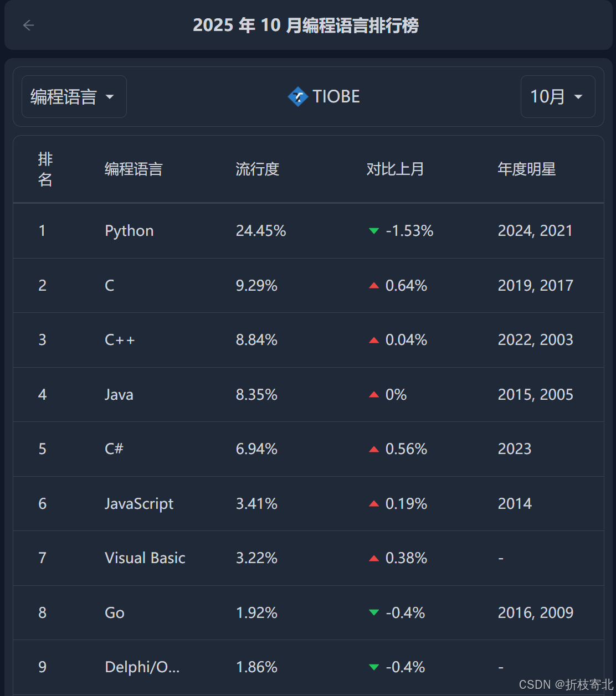Click the TIOBE logo icon

click(x=297, y=97)
